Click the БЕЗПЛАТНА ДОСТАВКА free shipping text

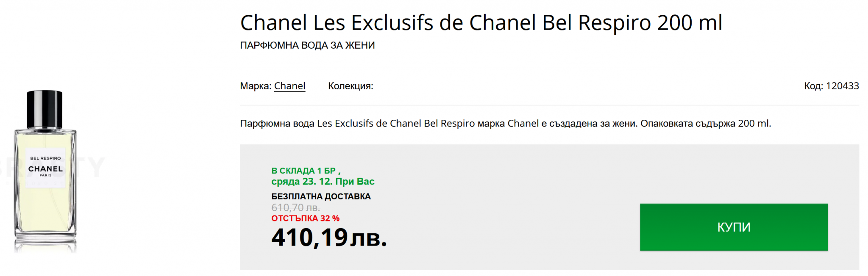point(321,196)
